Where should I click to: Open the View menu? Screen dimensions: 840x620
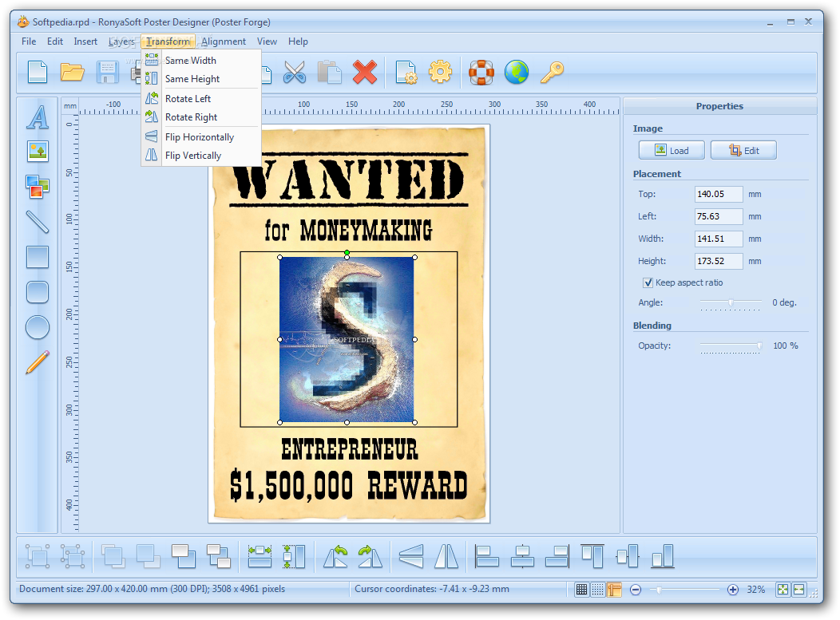point(267,41)
